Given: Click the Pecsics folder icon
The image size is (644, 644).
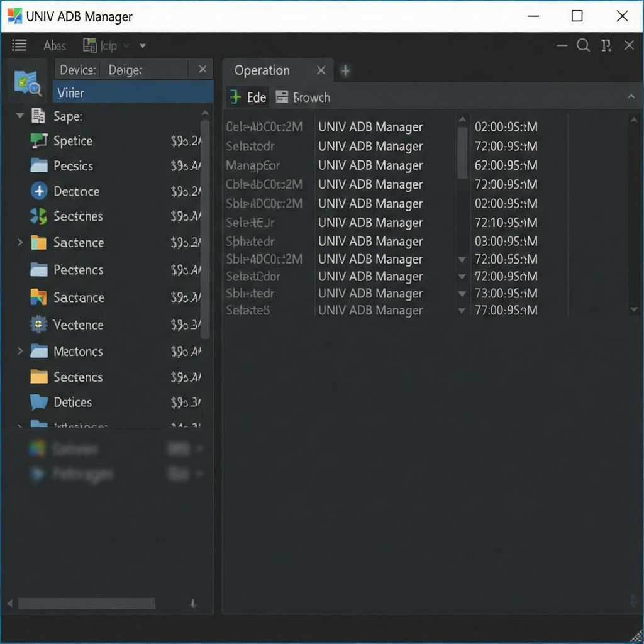Looking at the screenshot, I should tap(39, 165).
